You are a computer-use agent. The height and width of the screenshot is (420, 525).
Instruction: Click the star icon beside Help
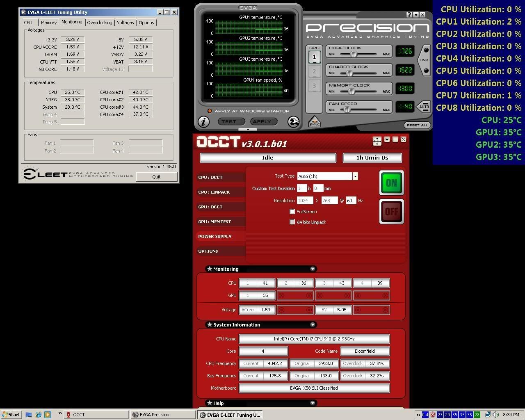coord(210,403)
